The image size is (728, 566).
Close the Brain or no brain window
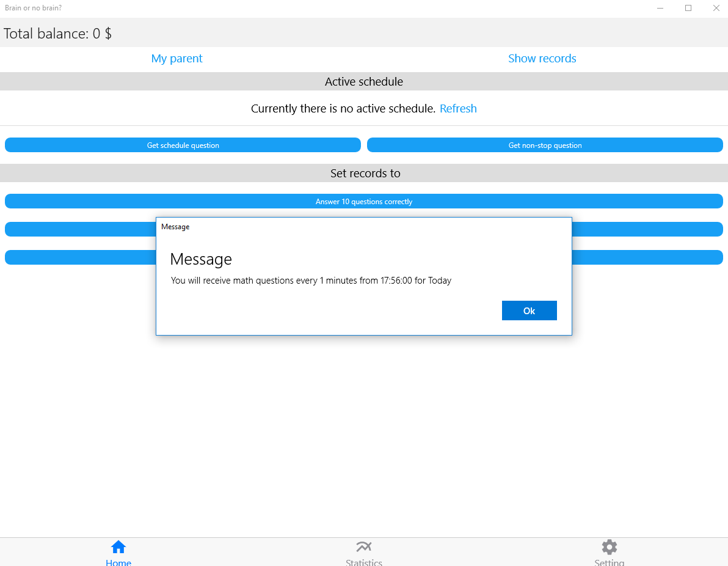pyautogui.click(x=716, y=8)
